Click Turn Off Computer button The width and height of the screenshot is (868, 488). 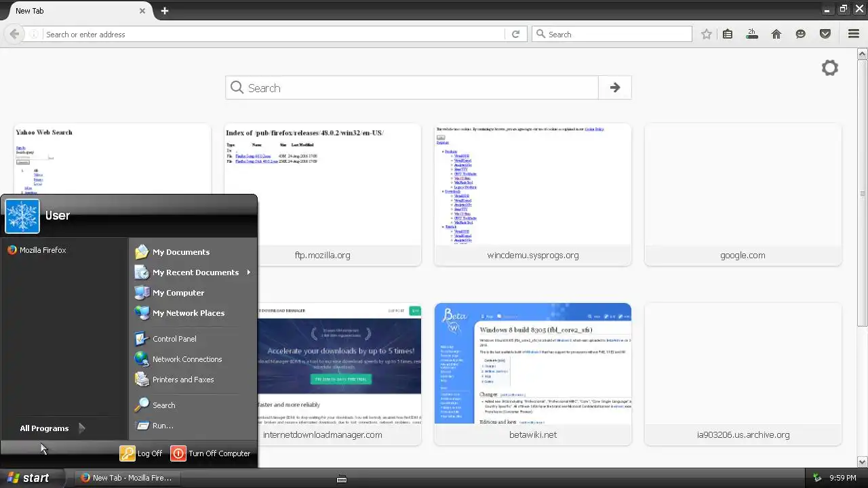click(211, 453)
